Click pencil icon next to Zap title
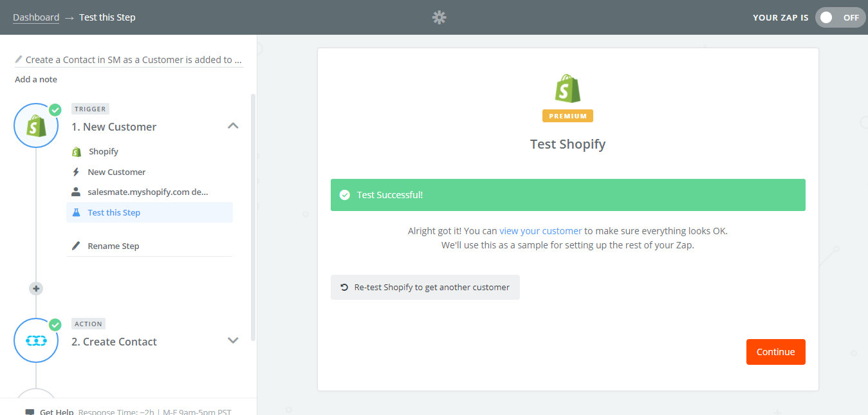The height and width of the screenshot is (415, 868). point(19,59)
